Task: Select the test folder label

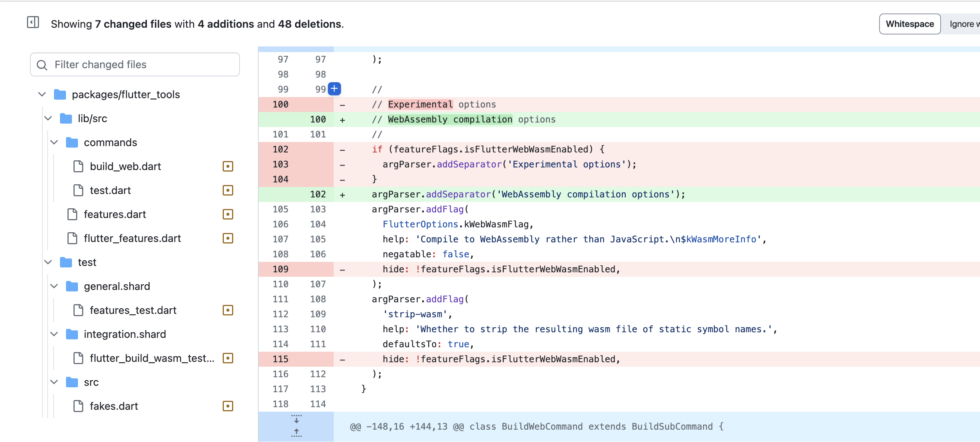Action: [87, 262]
